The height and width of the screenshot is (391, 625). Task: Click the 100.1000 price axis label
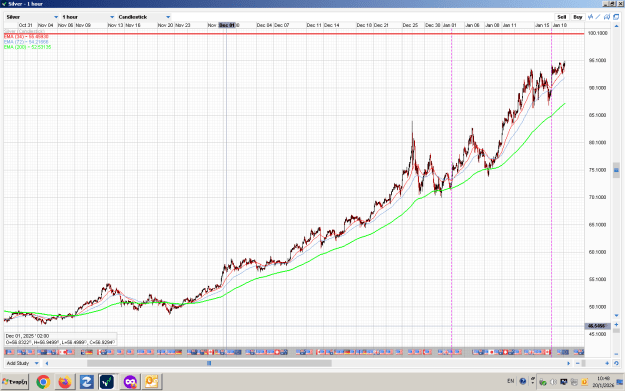[x=598, y=33]
